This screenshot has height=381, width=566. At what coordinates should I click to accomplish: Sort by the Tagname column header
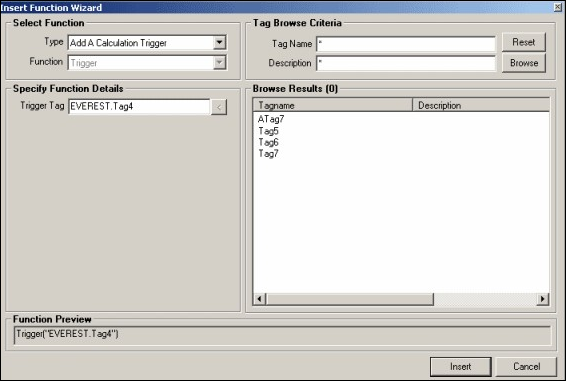332,105
